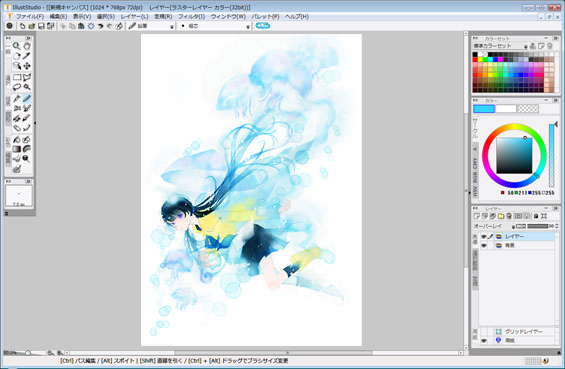Toggle visibility of the 用紙 paper layer
The height and width of the screenshot is (369, 565).
tap(484, 341)
